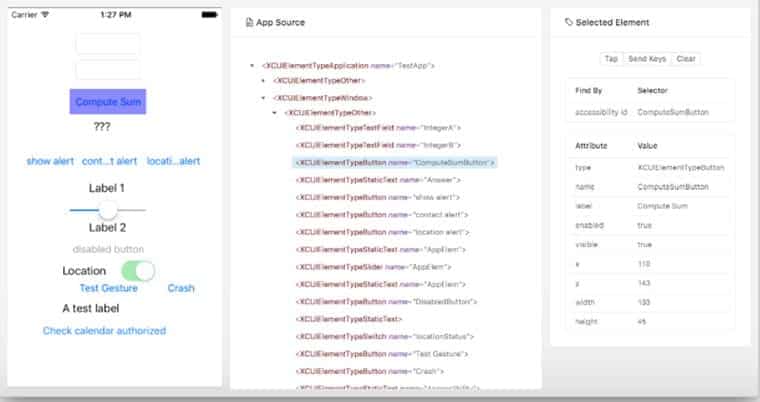Screen dimensions: 760x402
Task: Click the Send Keys button
Action: pos(647,59)
